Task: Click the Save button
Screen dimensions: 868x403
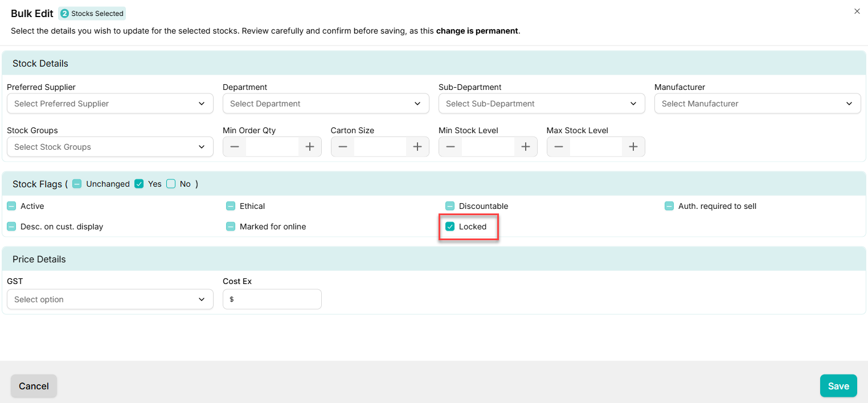Action: [838, 386]
